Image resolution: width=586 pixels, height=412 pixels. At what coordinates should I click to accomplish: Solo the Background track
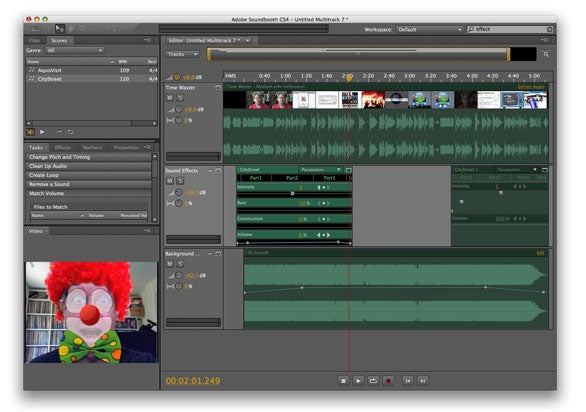(180, 264)
